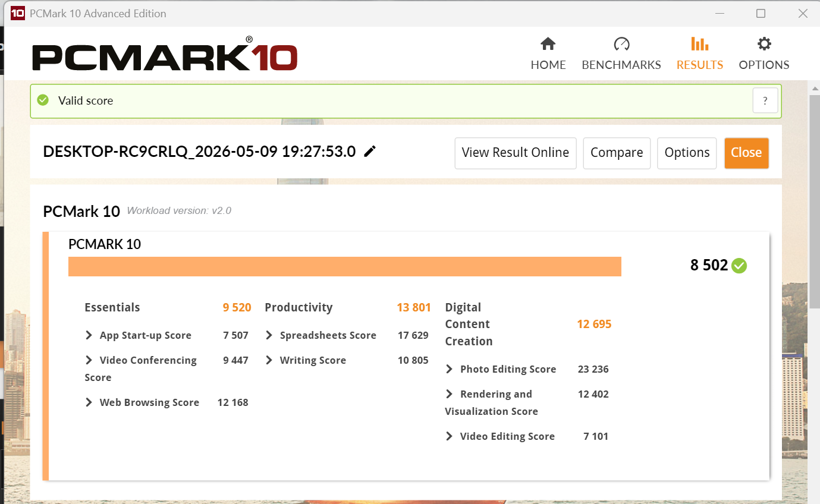Click the Web Browsing value 12 168
The image size is (820, 504).
click(x=233, y=402)
